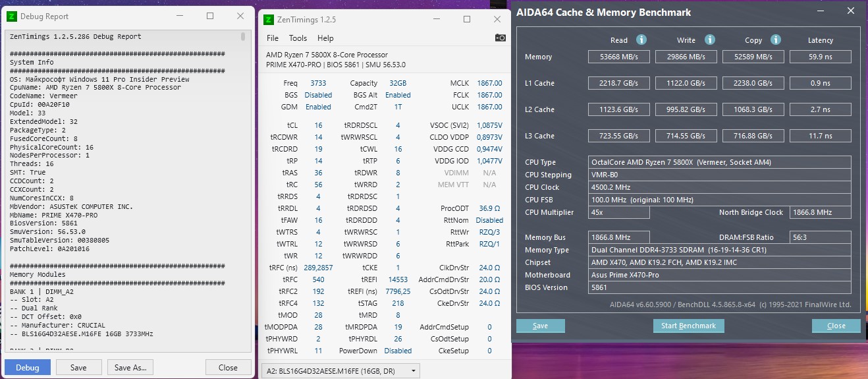This screenshot has height=379, width=868.
Task: Click the Debug button in Debug Report
Action: (x=28, y=367)
